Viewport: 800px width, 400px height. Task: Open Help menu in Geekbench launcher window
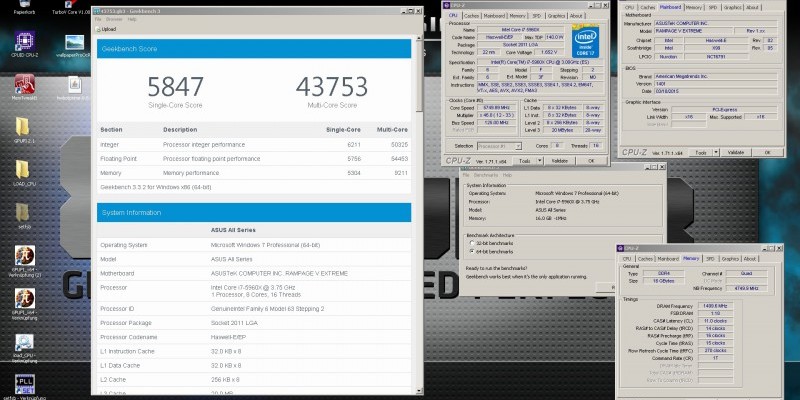coord(507,175)
